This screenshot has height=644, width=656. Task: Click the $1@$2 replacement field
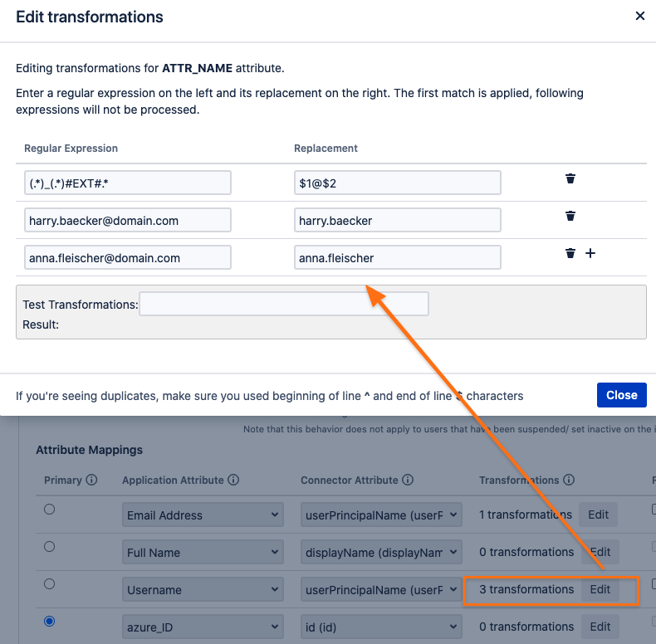[398, 183]
